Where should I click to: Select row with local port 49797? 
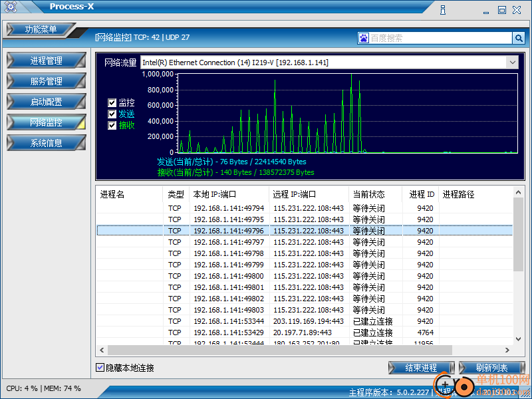pos(305,242)
